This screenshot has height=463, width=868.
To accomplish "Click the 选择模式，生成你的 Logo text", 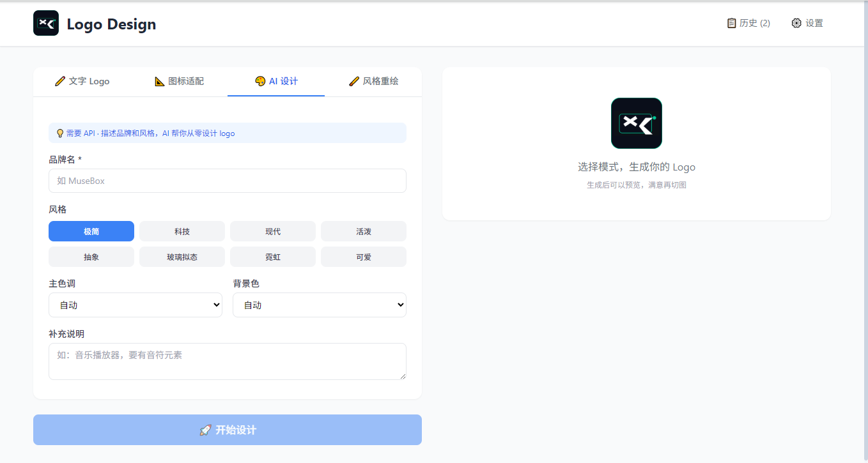I will coord(637,167).
